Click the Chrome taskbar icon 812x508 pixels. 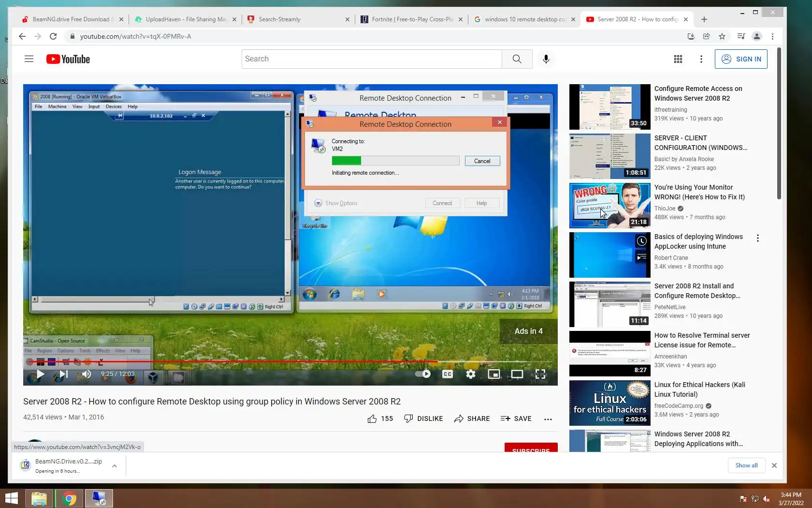click(69, 498)
